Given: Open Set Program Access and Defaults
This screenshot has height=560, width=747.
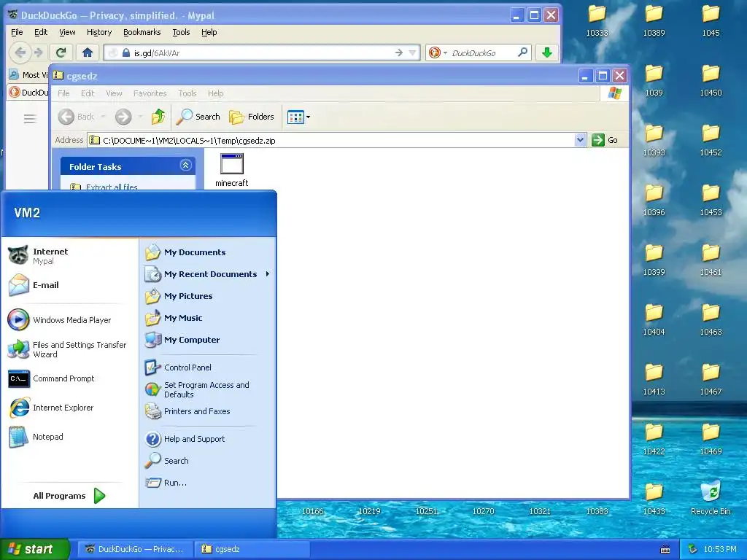Looking at the screenshot, I should tap(207, 389).
